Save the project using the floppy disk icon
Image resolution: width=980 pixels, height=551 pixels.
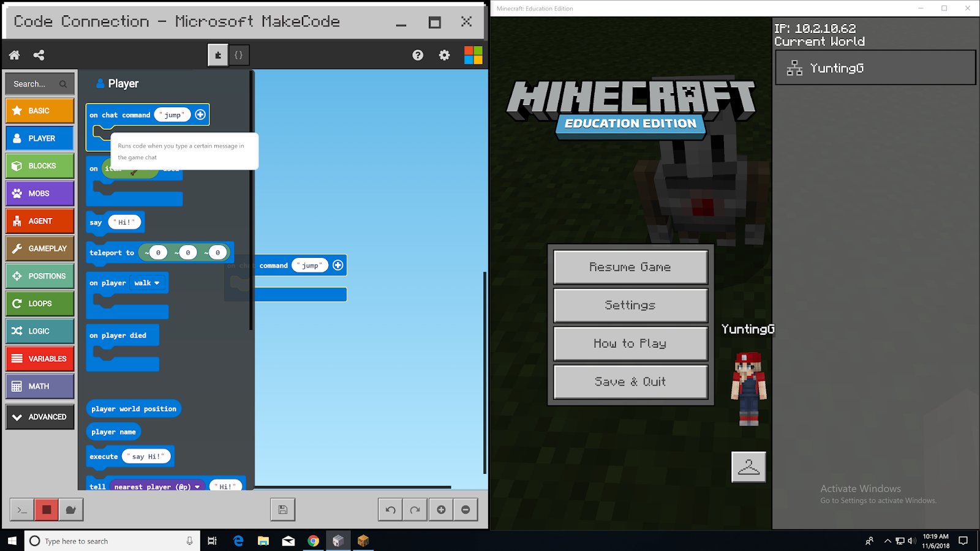[x=282, y=509]
